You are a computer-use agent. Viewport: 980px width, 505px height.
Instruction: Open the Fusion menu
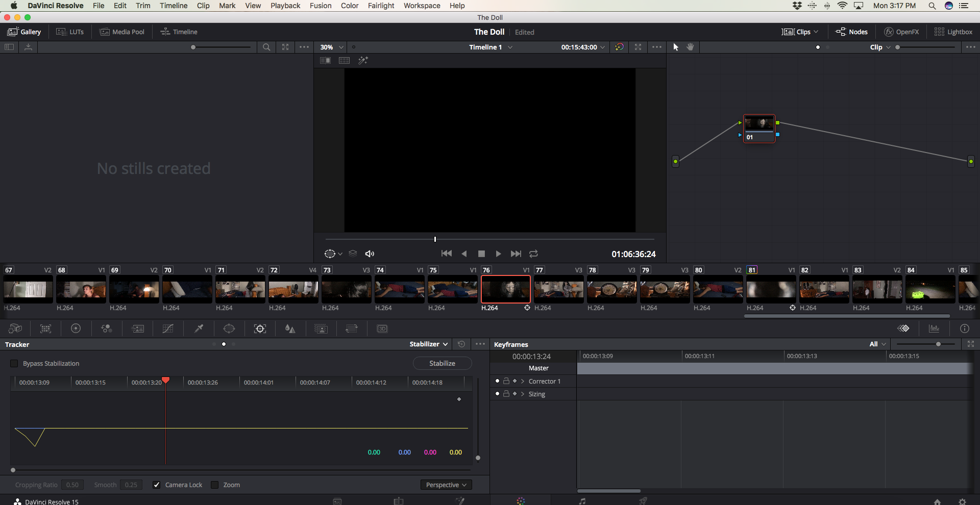321,6
